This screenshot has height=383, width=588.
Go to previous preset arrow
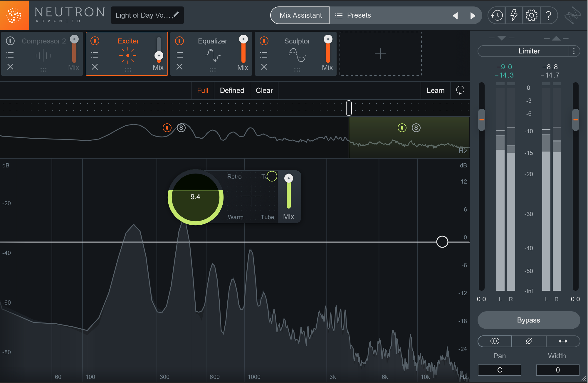point(455,16)
